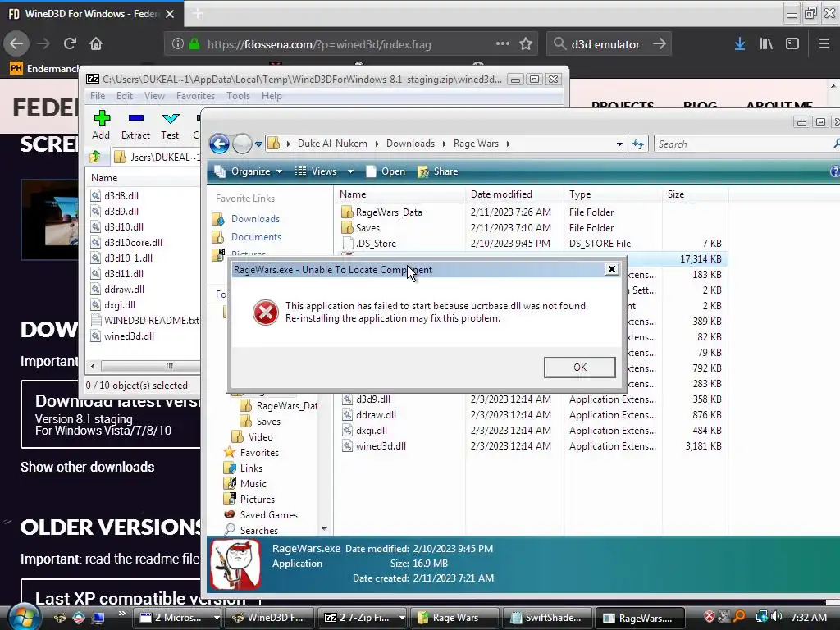Viewport: 840px width, 630px height.
Task: Select d3d10core.dll in 7-Zip list
Action: point(133,242)
